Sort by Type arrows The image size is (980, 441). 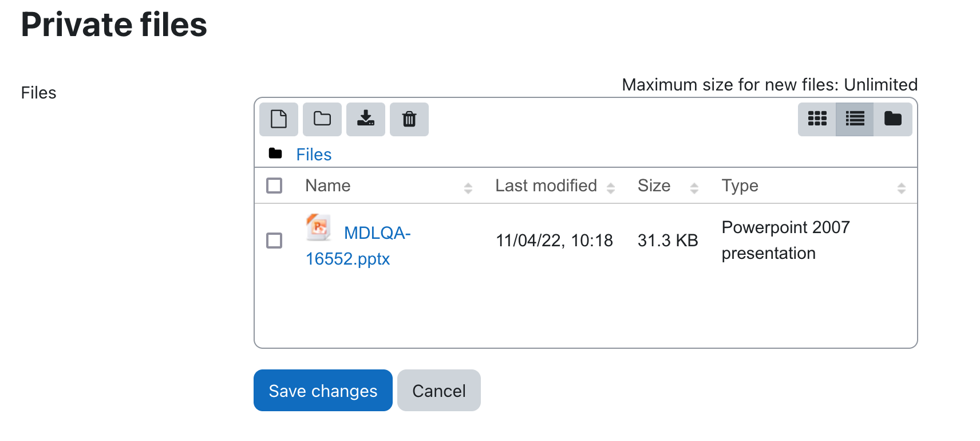click(902, 188)
